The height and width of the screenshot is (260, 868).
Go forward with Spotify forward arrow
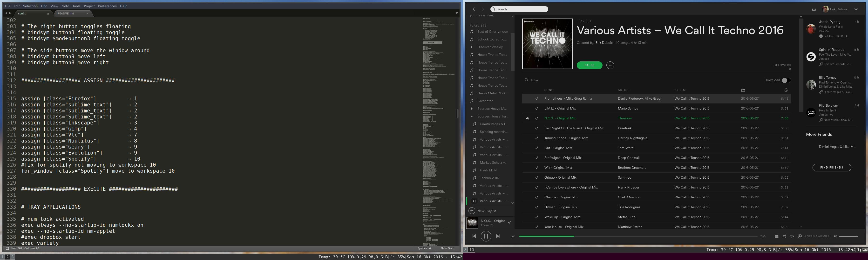click(482, 9)
